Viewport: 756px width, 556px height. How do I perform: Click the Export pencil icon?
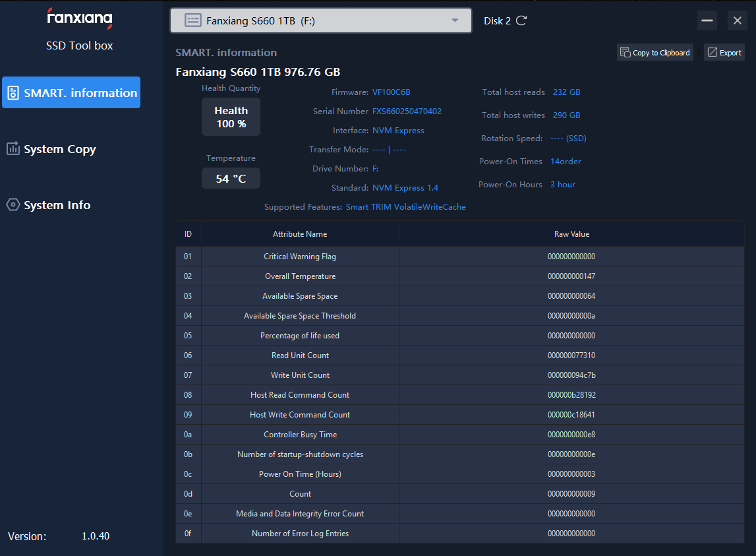point(712,52)
